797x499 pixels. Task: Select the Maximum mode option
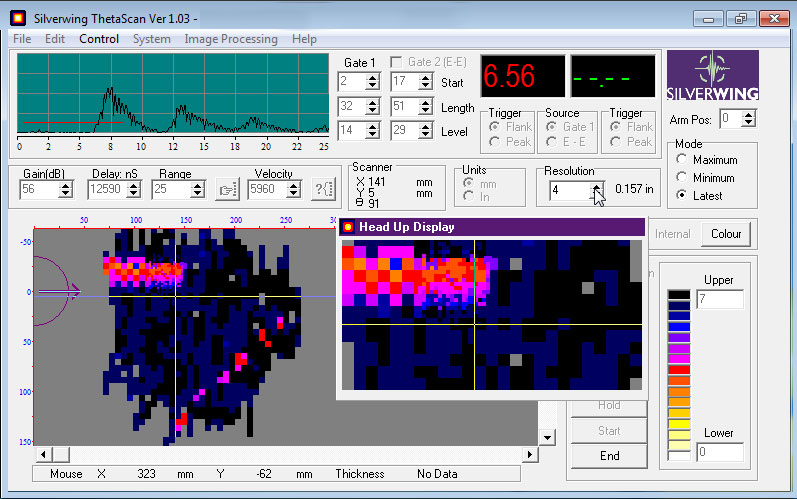[x=682, y=160]
